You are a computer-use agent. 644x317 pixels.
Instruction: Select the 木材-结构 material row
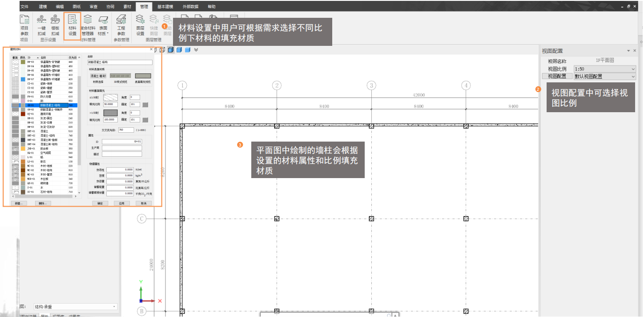coord(44,170)
